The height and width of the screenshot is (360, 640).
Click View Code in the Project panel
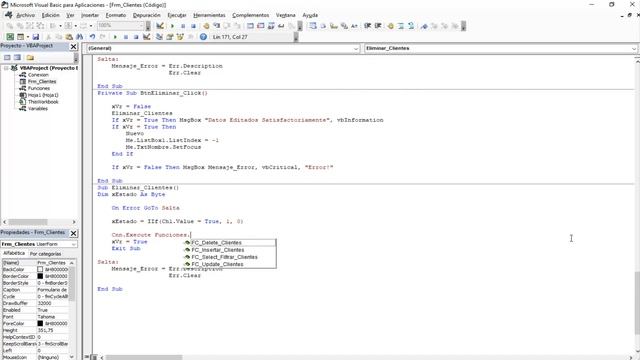tap(7, 58)
